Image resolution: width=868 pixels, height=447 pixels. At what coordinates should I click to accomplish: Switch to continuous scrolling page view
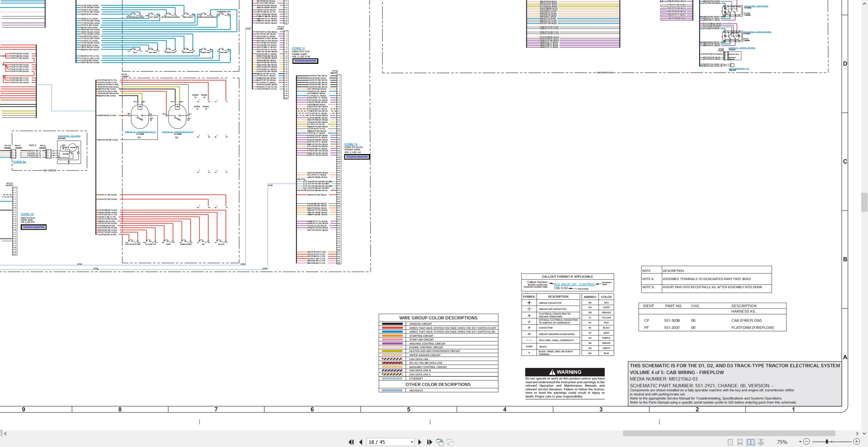pos(740,442)
